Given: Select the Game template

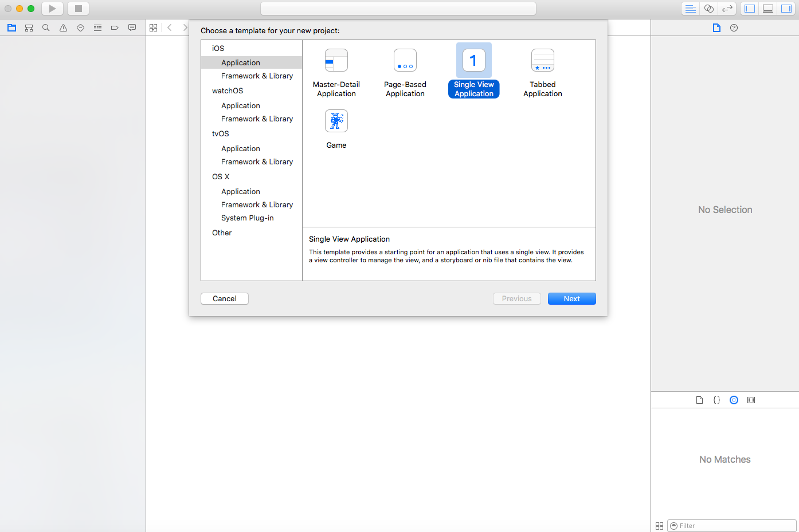Looking at the screenshot, I should pyautogui.click(x=336, y=129).
